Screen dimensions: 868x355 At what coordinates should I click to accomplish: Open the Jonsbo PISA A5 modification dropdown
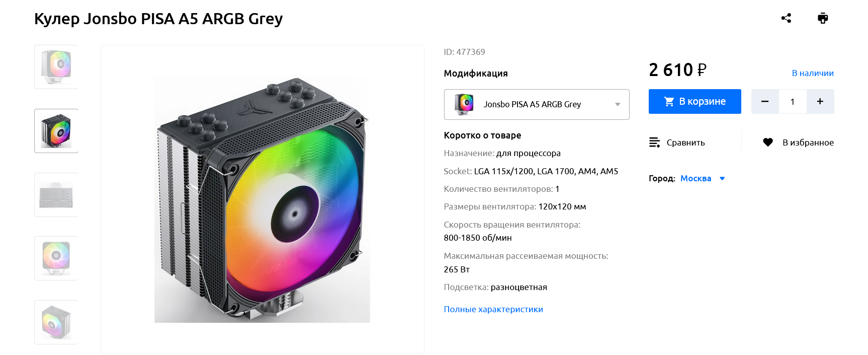536,104
